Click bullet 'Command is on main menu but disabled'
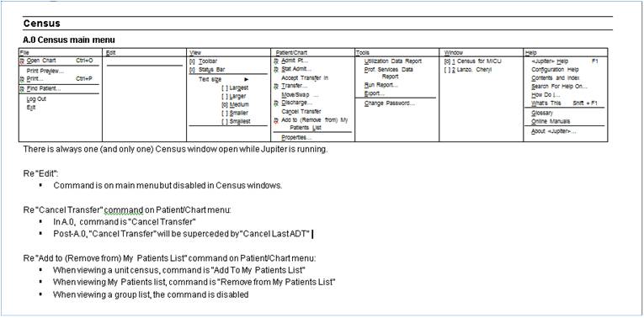Image resolution: width=644 pixels, height=318 pixels. coord(168,185)
